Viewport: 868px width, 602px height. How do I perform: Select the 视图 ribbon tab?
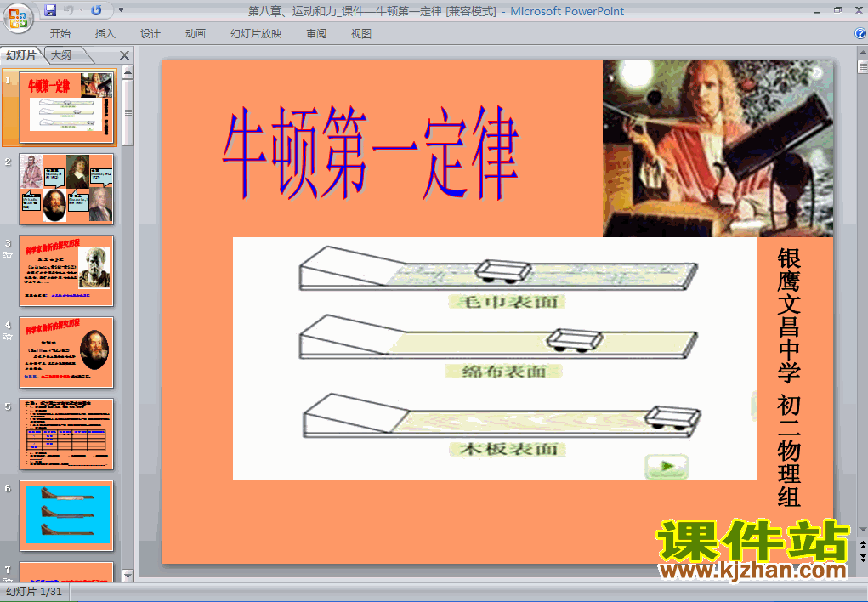361,34
